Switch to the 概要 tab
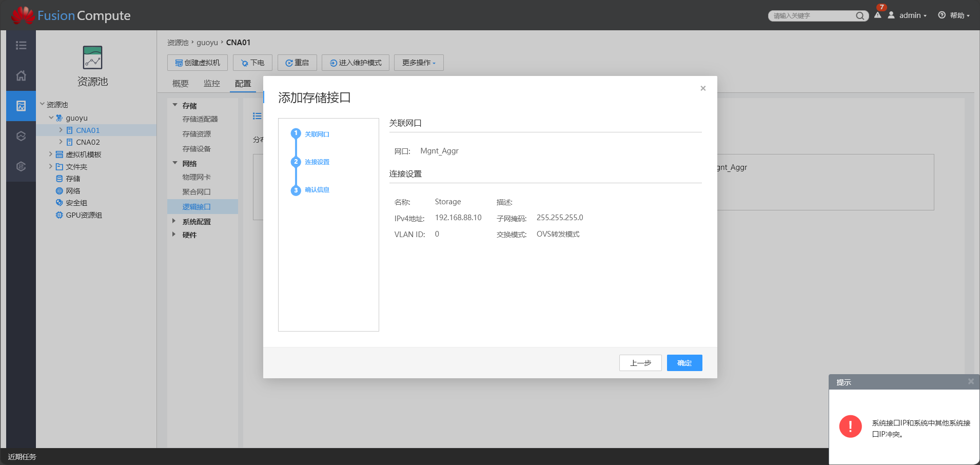 tap(181, 84)
